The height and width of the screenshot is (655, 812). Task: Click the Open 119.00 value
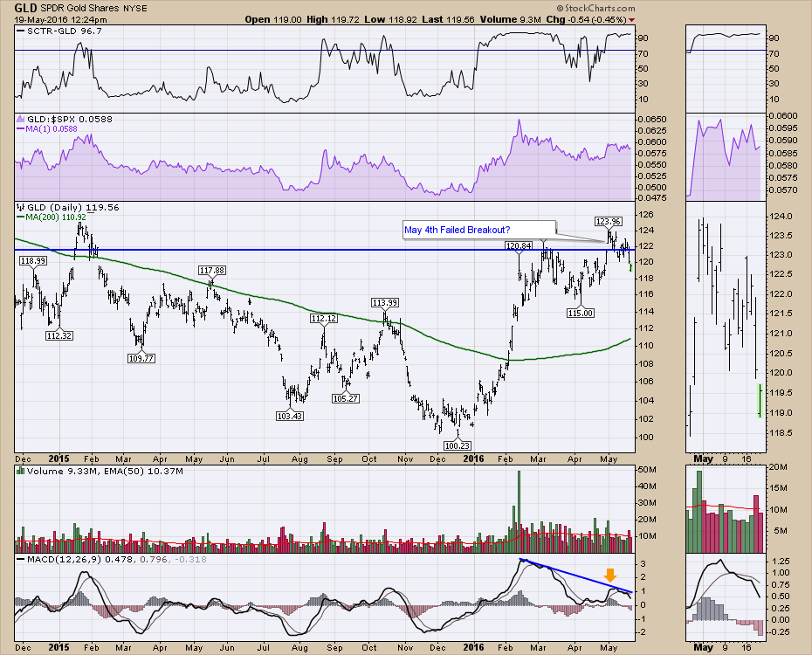pos(273,20)
